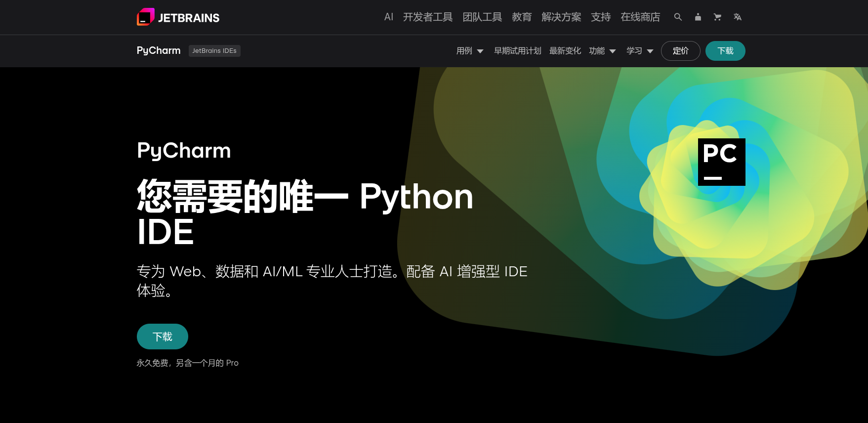Open the 早期试用计划 link
This screenshot has width=868, height=423.
[x=517, y=51]
